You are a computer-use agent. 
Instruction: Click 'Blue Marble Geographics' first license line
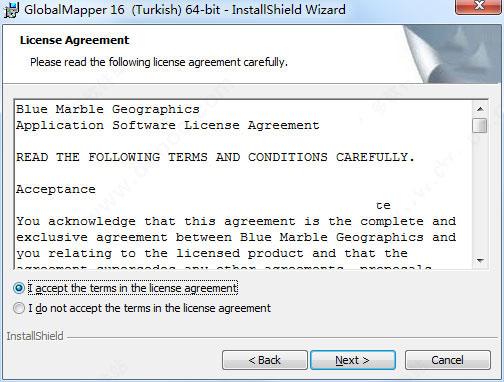108,110
